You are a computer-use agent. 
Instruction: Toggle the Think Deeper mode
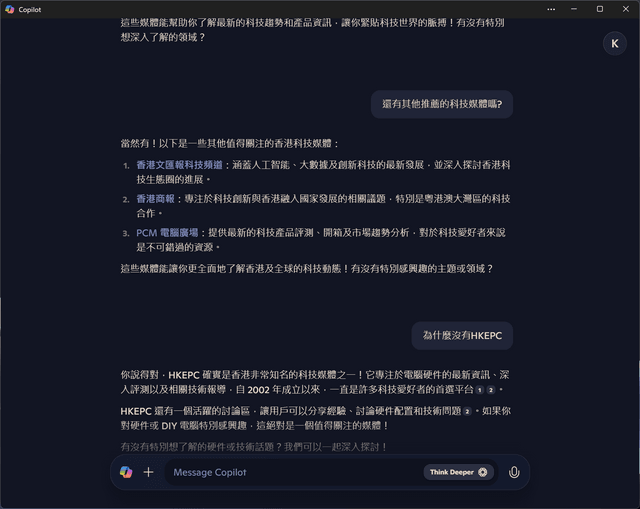[458, 472]
